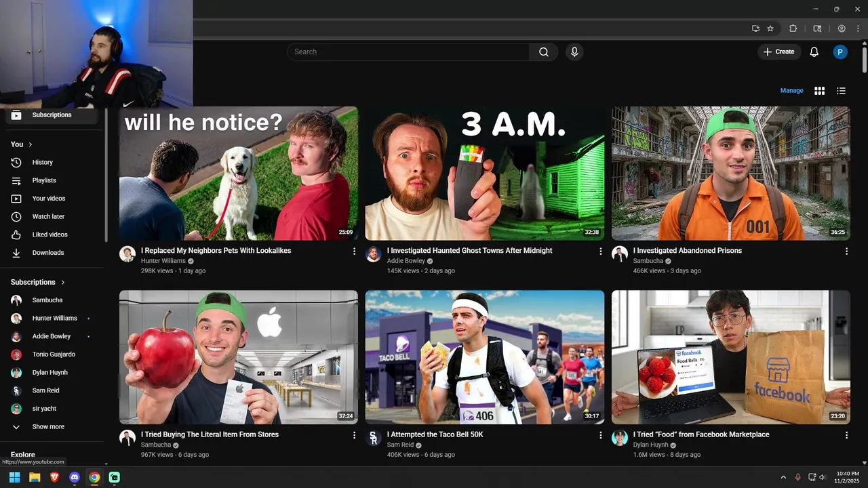Image resolution: width=868 pixels, height=488 pixels.
Task: Open Playlists in the sidebar
Action: (x=52, y=180)
